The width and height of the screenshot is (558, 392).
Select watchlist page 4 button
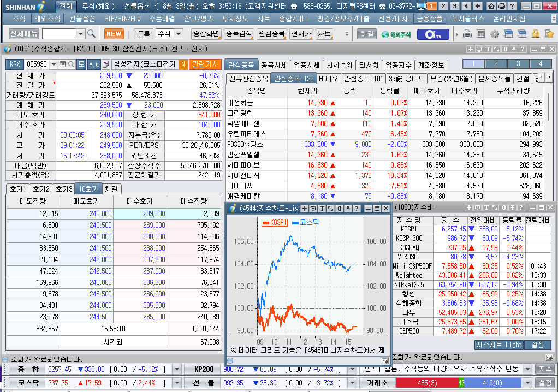[541, 64]
